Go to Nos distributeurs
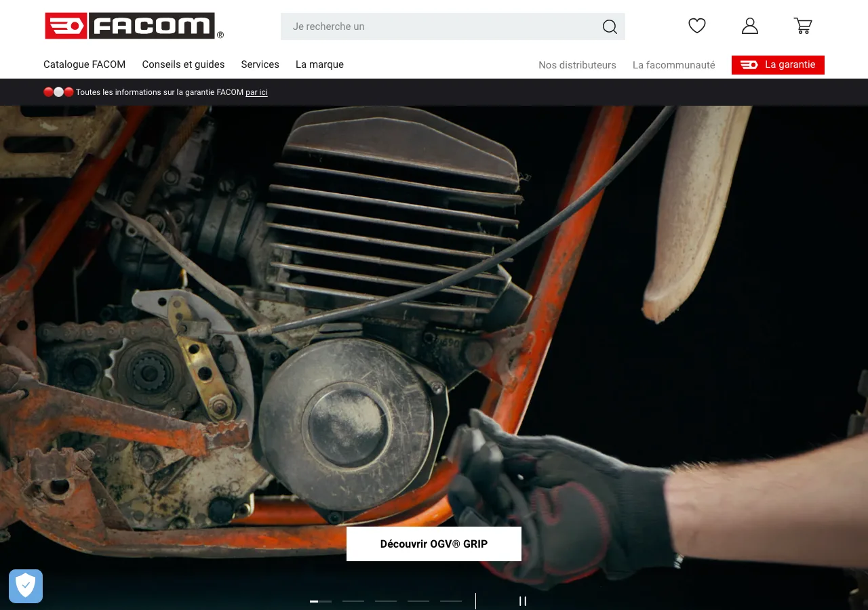This screenshot has width=868, height=610. pyautogui.click(x=577, y=65)
